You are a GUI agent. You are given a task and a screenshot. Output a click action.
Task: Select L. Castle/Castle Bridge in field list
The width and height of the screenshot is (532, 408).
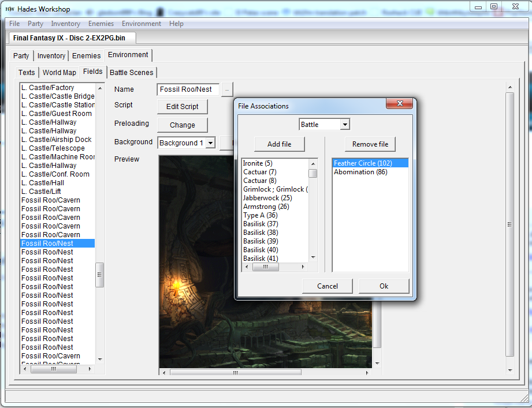(x=58, y=96)
